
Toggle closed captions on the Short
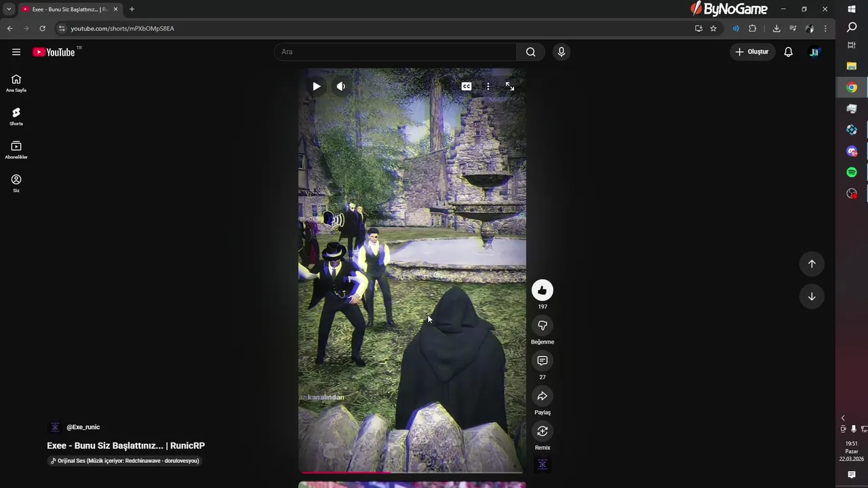pos(467,86)
